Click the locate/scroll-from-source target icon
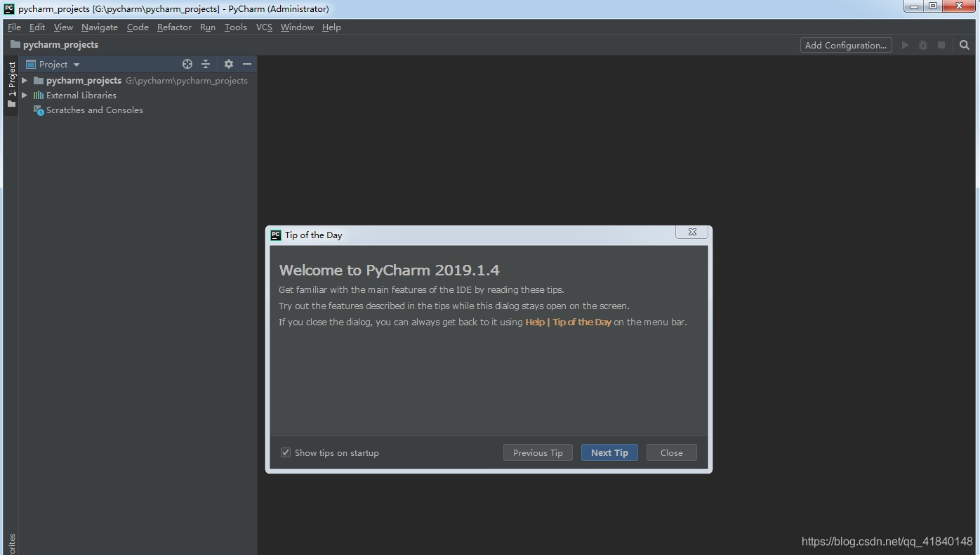The image size is (980, 555). click(x=187, y=64)
